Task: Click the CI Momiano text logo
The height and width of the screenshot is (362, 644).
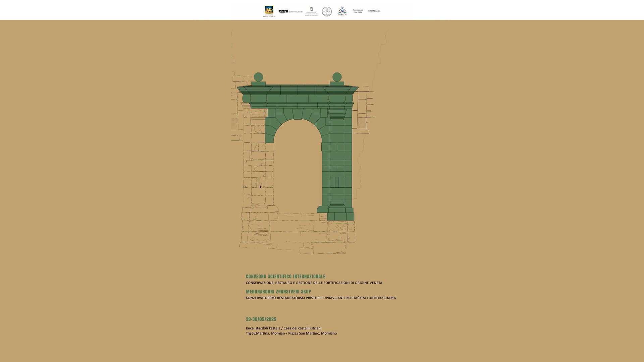Action: click(x=373, y=11)
